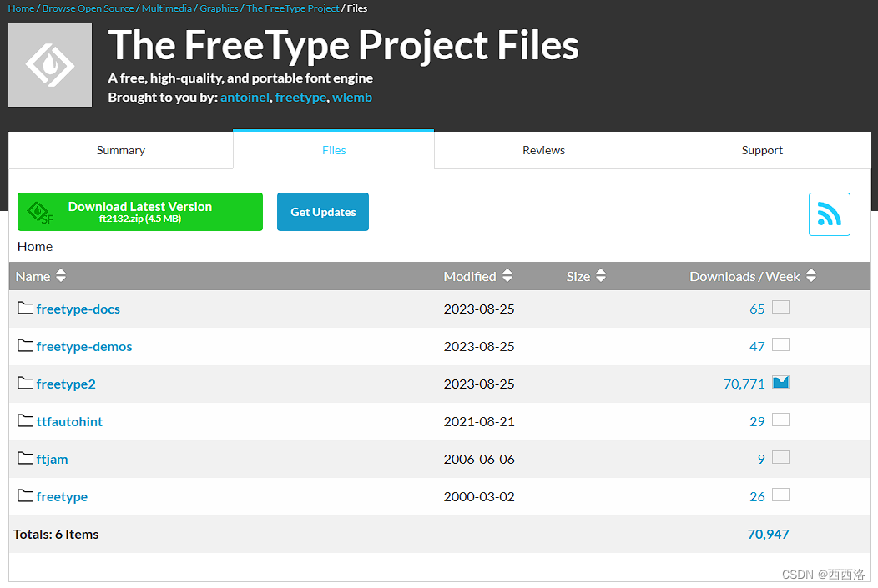Click the folder icon beside ttfautohint

[25, 420]
